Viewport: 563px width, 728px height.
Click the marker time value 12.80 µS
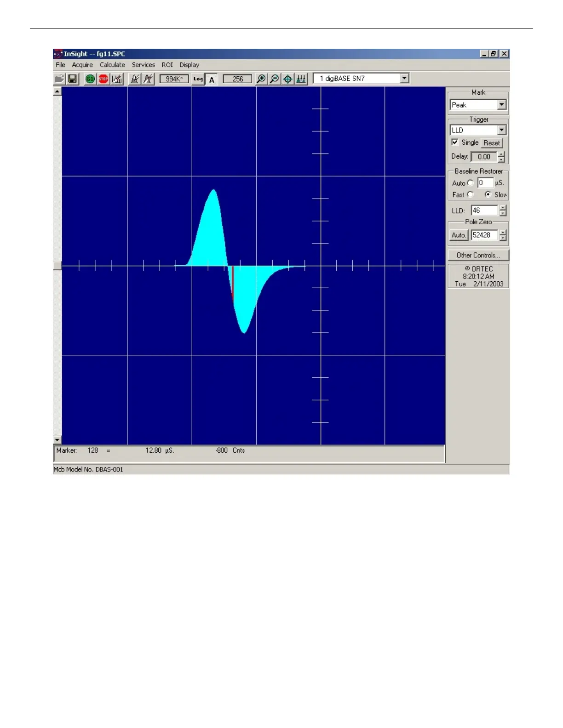pos(160,450)
